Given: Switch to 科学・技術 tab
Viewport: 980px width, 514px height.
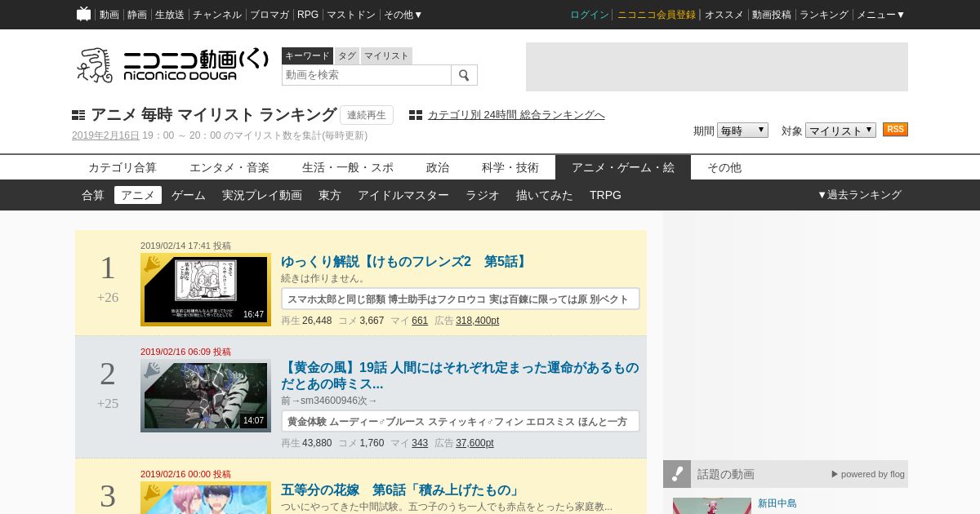Looking at the screenshot, I should (x=510, y=167).
